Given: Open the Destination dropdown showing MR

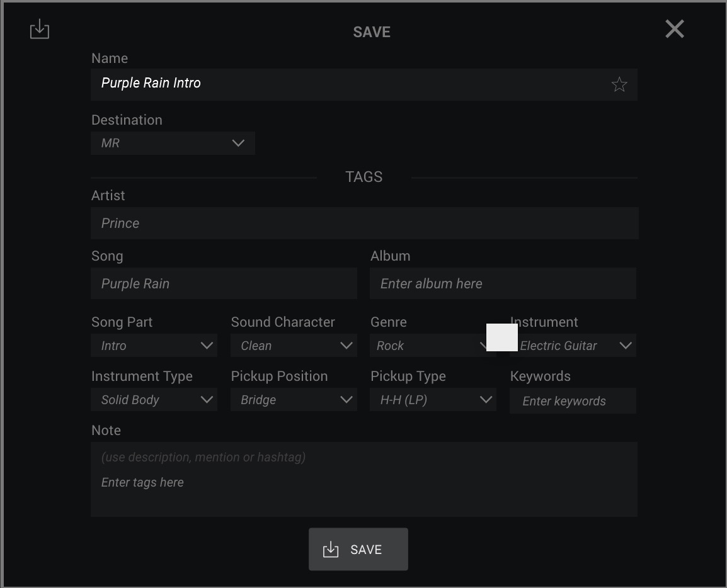Looking at the screenshot, I should point(173,143).
